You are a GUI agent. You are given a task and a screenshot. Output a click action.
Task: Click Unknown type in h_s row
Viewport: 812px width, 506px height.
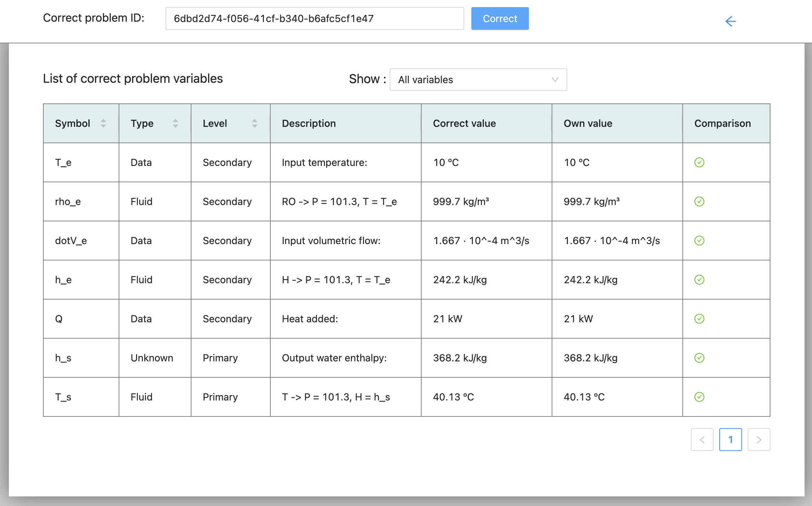point(152,358)
